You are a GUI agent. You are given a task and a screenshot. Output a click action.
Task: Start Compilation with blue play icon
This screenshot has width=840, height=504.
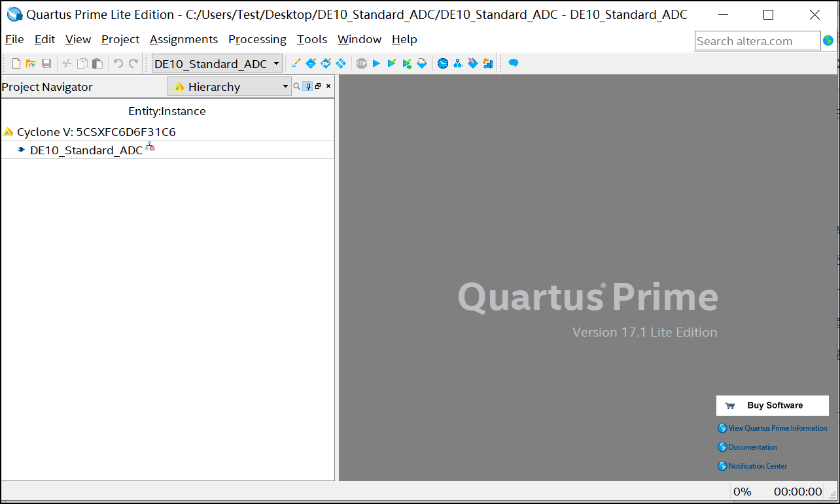tap(376, 63)
